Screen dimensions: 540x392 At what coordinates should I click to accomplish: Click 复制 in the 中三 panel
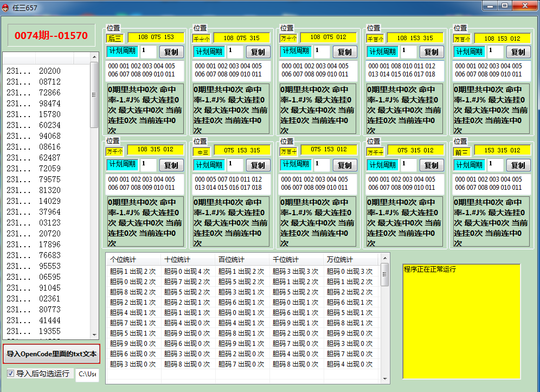click(258, 165)
